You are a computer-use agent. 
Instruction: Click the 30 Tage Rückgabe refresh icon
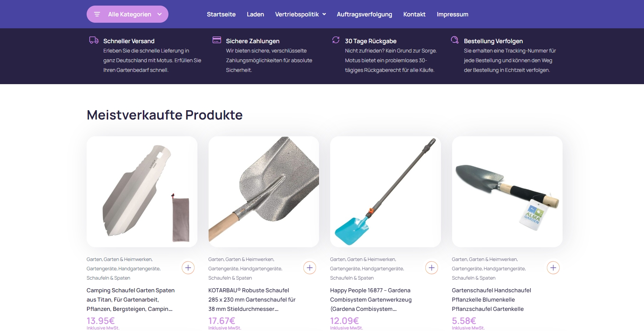(x=336, y=40)
